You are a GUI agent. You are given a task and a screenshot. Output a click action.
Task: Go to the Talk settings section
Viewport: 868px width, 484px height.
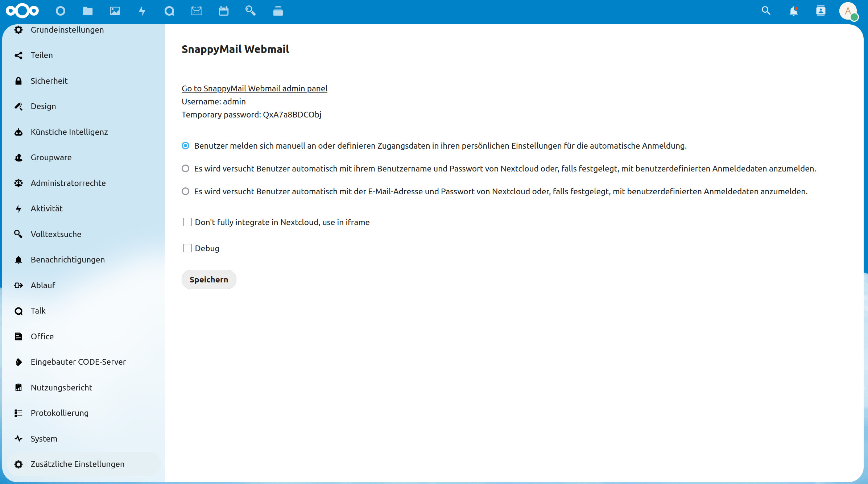tap(84, 311)
